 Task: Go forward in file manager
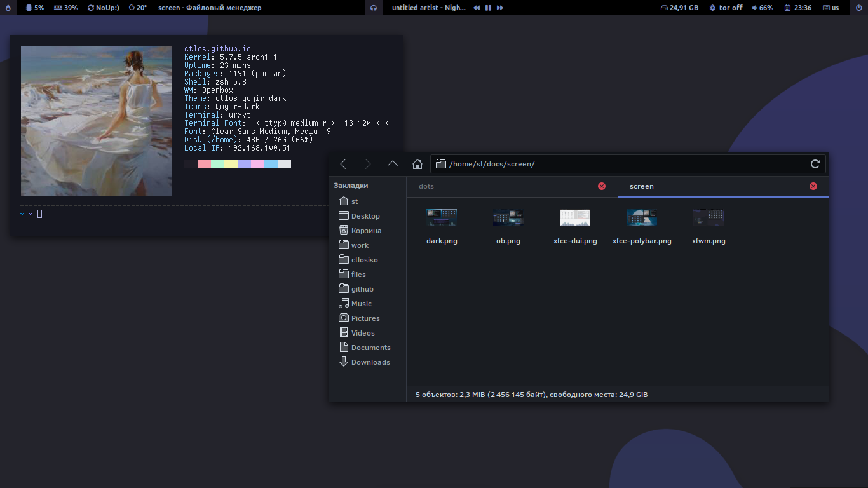pyautogui.click(x=367, y=164)
